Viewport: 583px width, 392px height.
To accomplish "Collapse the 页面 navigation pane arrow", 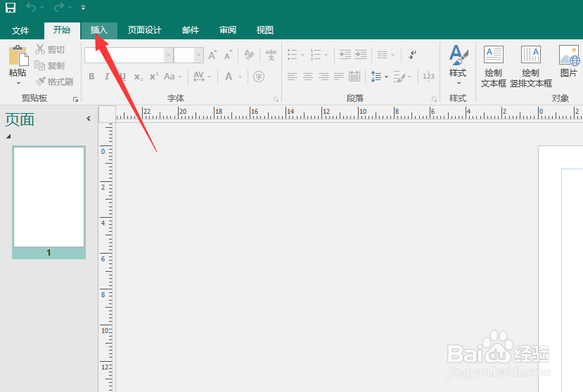I will [x=89, y=119].
